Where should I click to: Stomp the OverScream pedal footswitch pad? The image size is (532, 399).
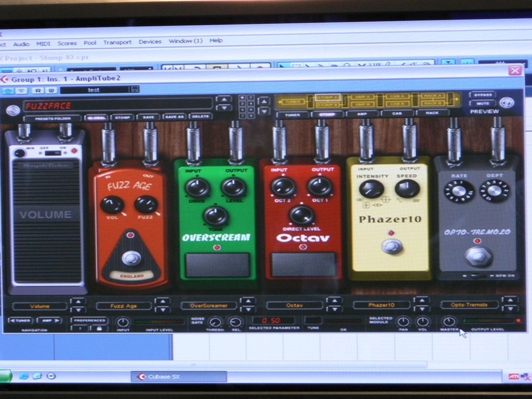coord(217,265)
